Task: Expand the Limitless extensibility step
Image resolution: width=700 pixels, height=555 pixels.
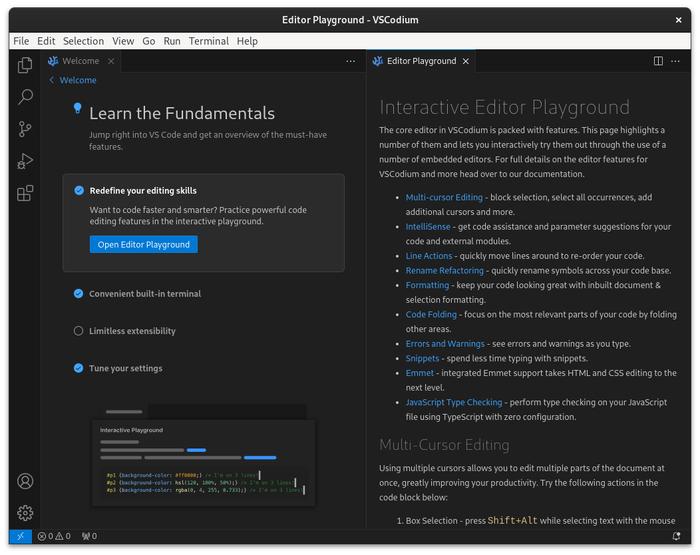Action: coord(132,331)
